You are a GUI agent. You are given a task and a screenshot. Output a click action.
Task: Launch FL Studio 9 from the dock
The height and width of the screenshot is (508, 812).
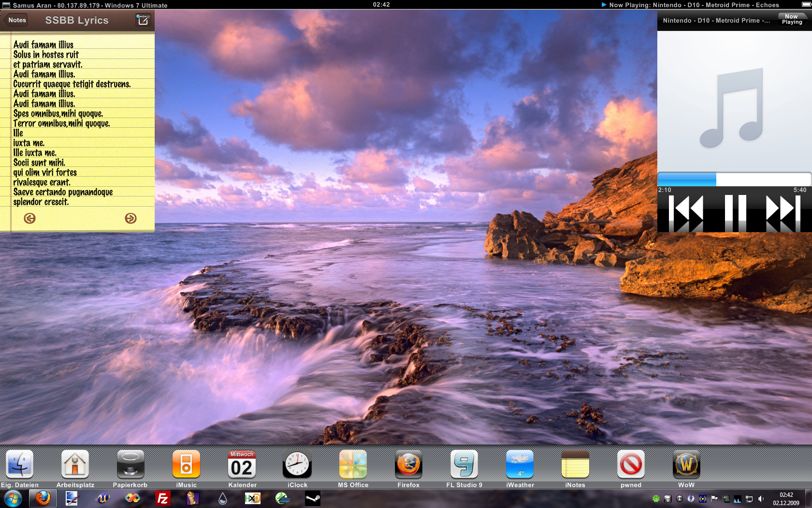[x=464, y=464]
